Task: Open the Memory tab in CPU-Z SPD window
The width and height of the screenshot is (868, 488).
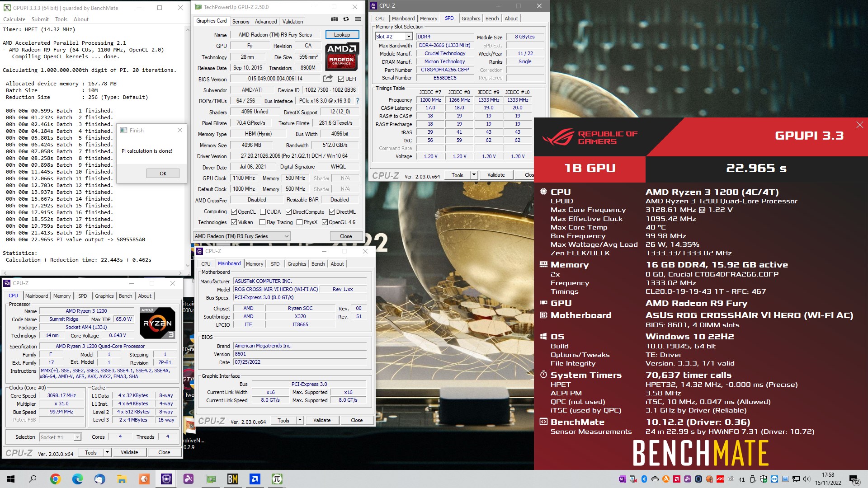Action: 429,19
